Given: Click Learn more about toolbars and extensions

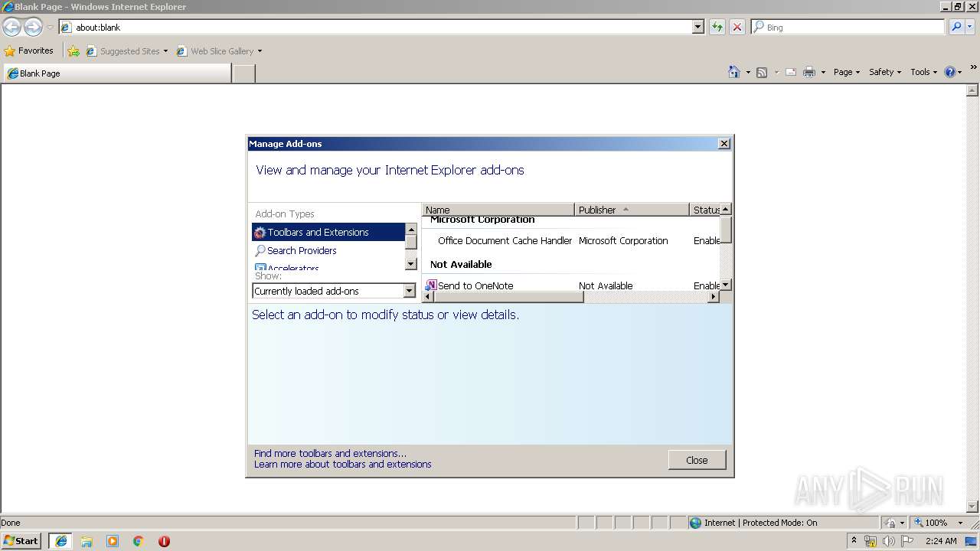Looking at the screenshot, I should [x=342, y=464].
